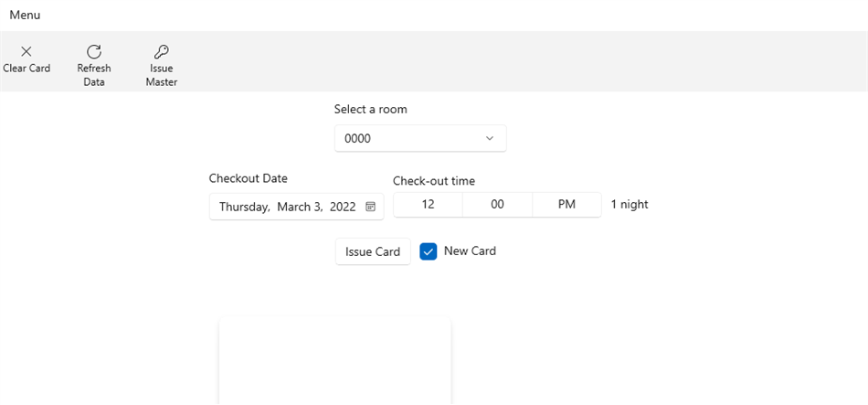Viewport: 868px width, 405px height.
Task: Click the New Card checkbox label text
Action: [470, 250]
